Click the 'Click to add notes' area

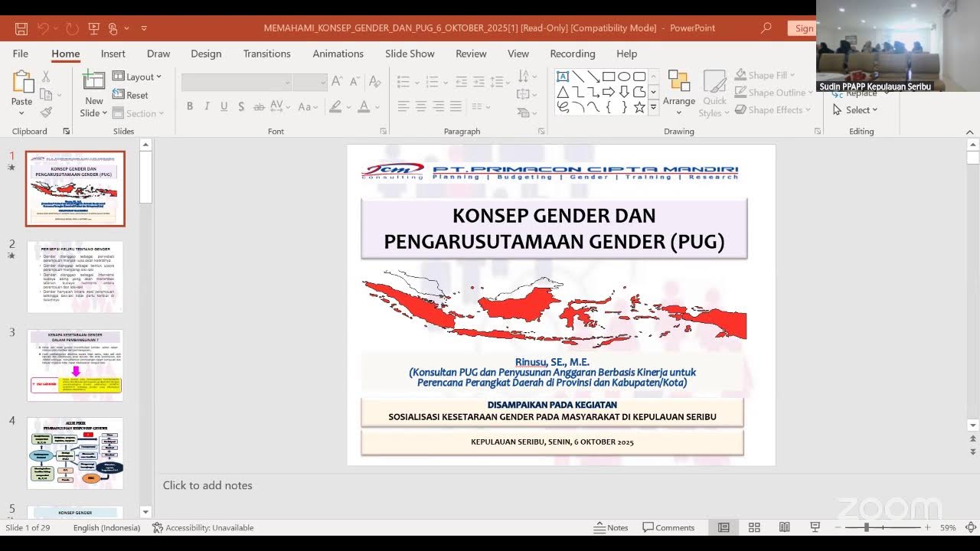click(x=207, y=485)
